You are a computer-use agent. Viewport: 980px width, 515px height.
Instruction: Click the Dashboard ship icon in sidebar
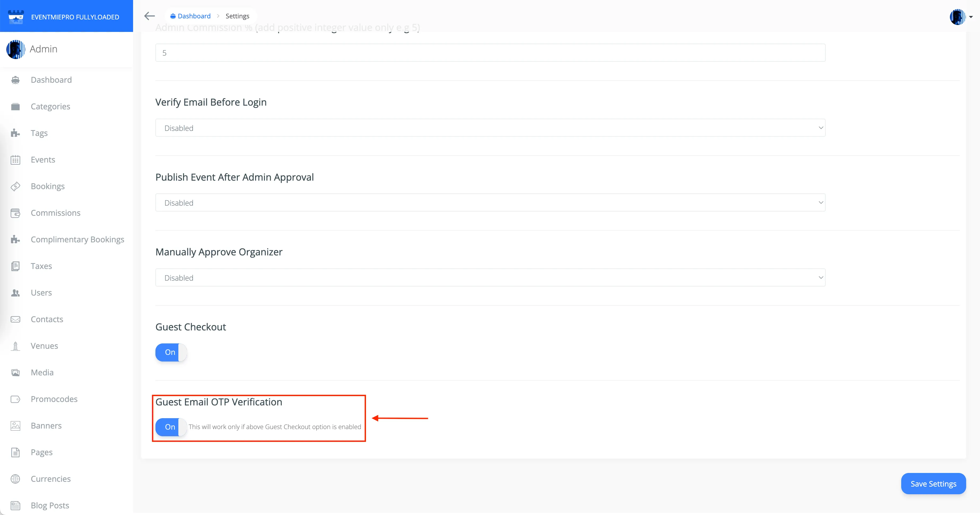pyautogui.click(x=16, y=80)
